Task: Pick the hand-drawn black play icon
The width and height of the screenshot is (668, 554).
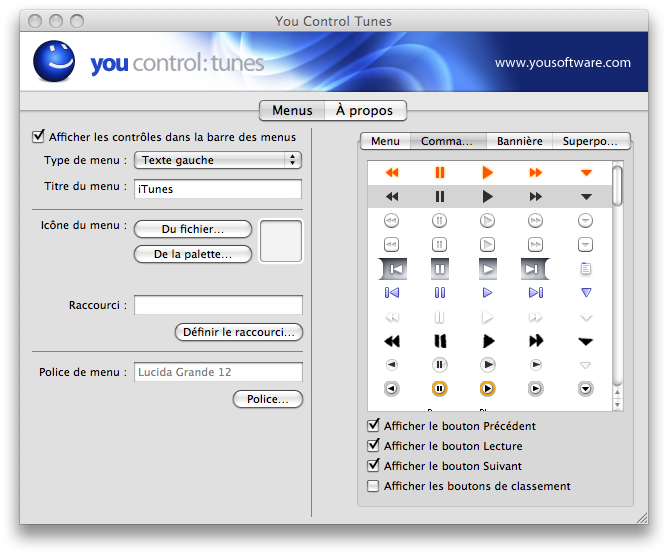Action: pyautogui.click(x=488, y=341)
